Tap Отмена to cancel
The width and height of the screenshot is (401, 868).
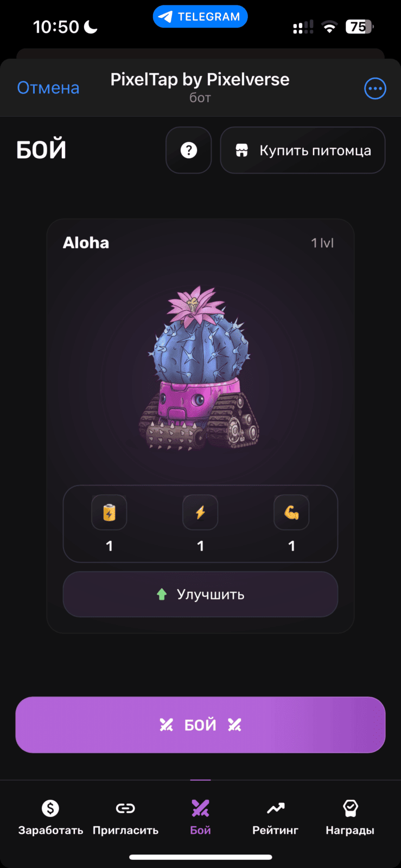point(48,88)
